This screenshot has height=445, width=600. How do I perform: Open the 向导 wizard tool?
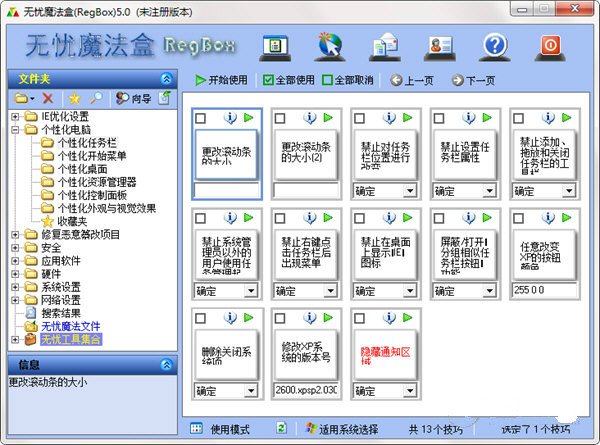(x=134, y=98)
